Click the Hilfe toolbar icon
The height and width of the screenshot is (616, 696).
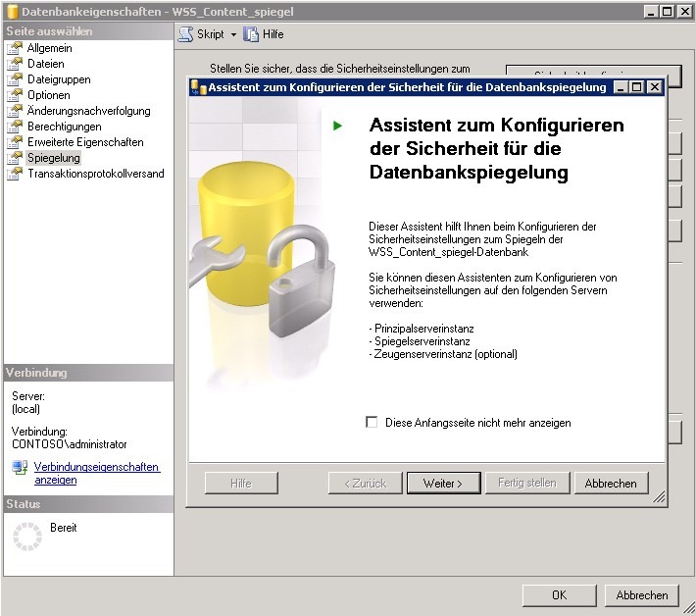point(251,34)
